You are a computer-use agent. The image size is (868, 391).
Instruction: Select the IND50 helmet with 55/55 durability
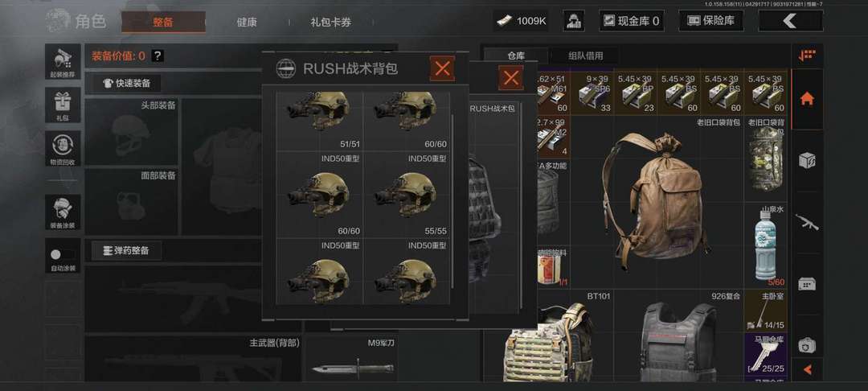407,195
